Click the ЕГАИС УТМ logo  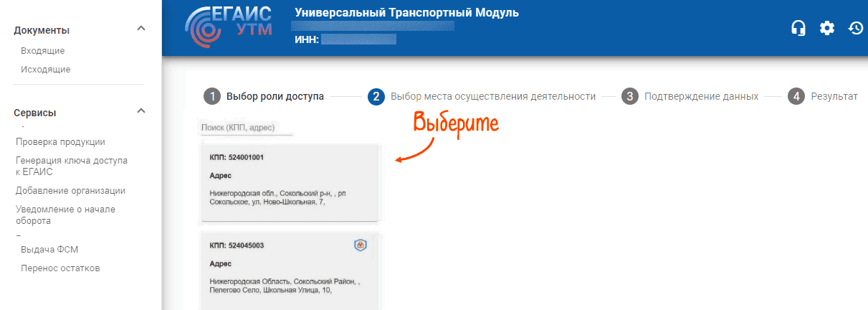(x=229, y=28)
